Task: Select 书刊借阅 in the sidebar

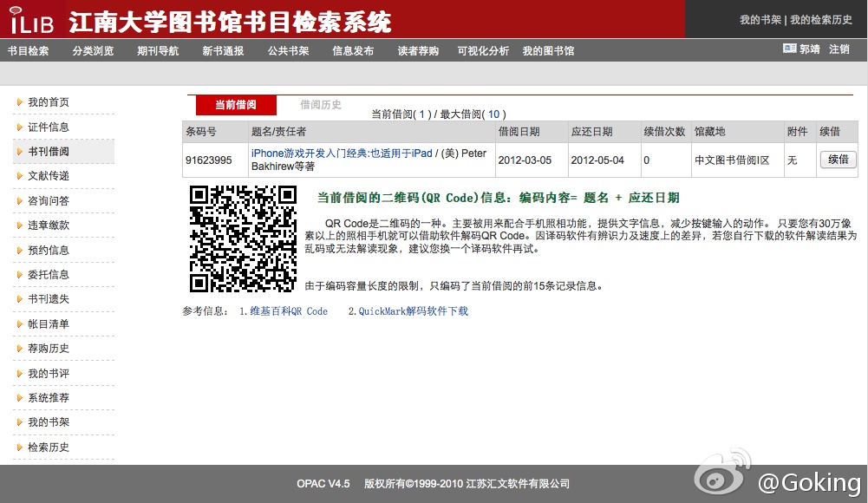Action: 49,152
